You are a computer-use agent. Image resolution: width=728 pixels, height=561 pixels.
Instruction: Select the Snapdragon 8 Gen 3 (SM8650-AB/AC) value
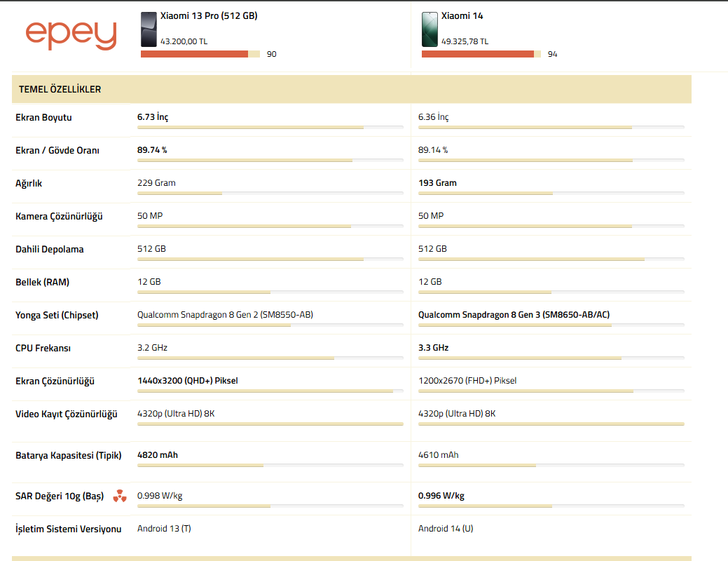(514, 315)
